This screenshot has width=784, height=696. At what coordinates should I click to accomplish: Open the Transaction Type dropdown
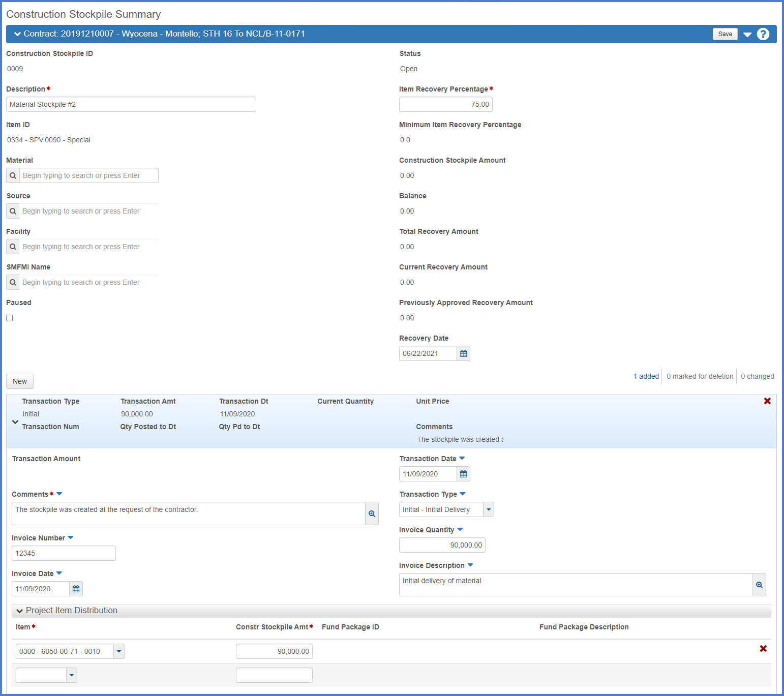click(x=488, y=509)
